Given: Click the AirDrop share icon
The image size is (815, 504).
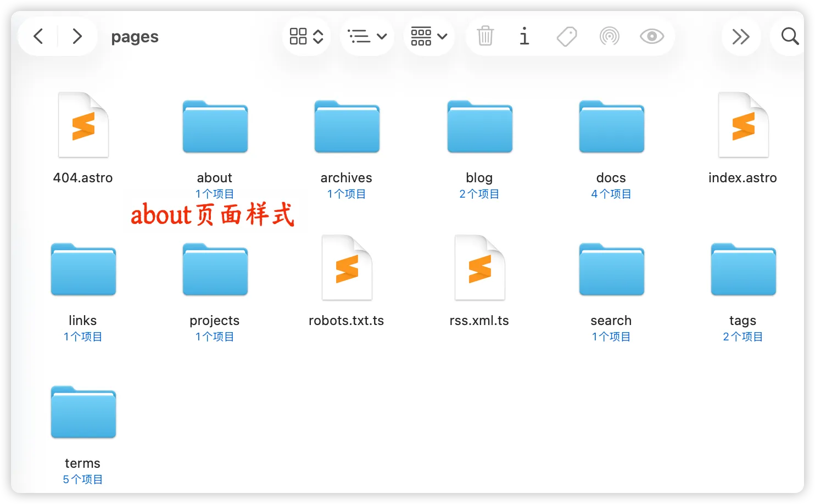Looking at the screenshot, I should tap(609, 37).
